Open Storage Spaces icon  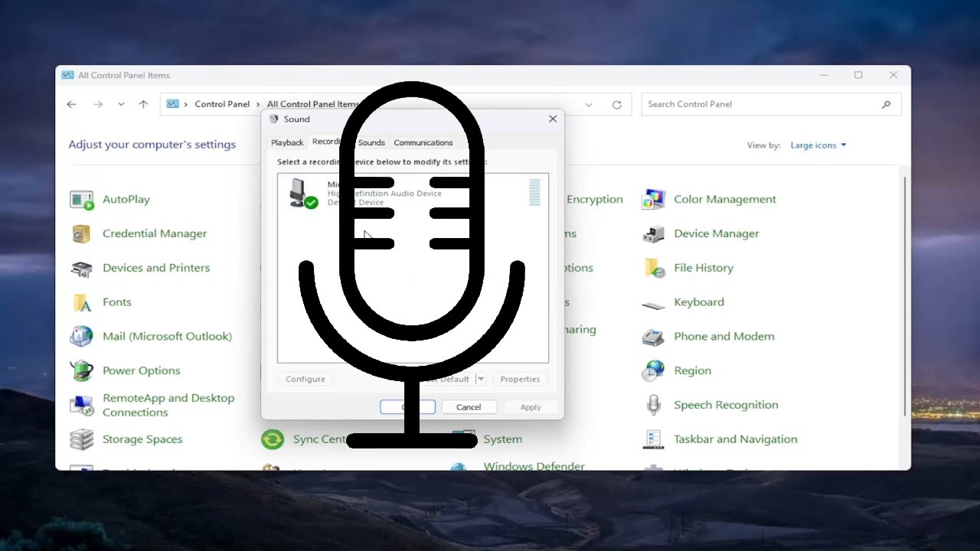[82, 439]
